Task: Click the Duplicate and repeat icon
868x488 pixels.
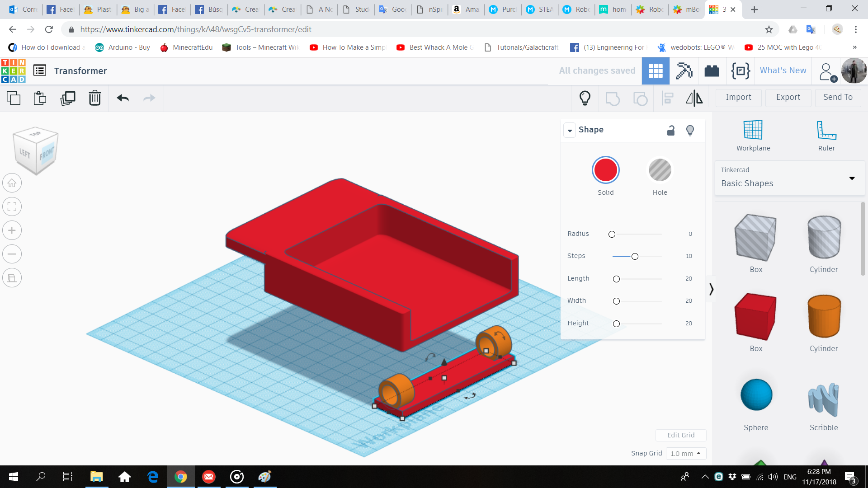Action: pos(68,98)
